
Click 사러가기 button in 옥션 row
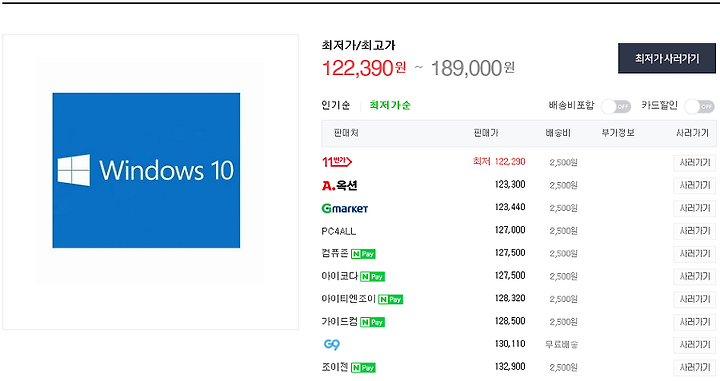[695, 185]
